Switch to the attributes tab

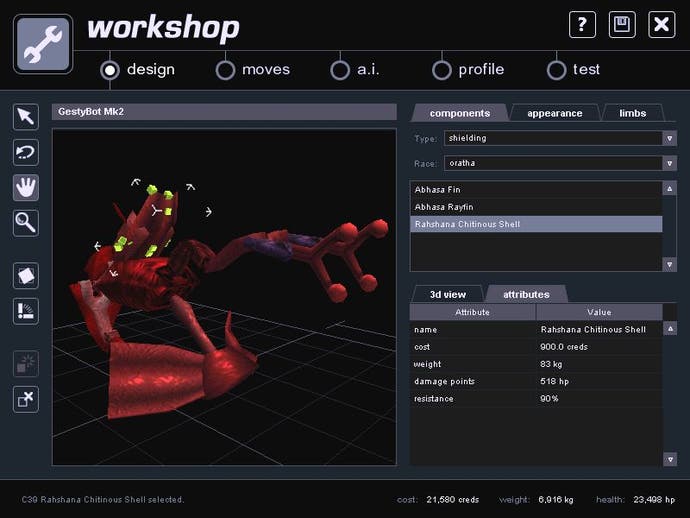[x=526, y=294]
